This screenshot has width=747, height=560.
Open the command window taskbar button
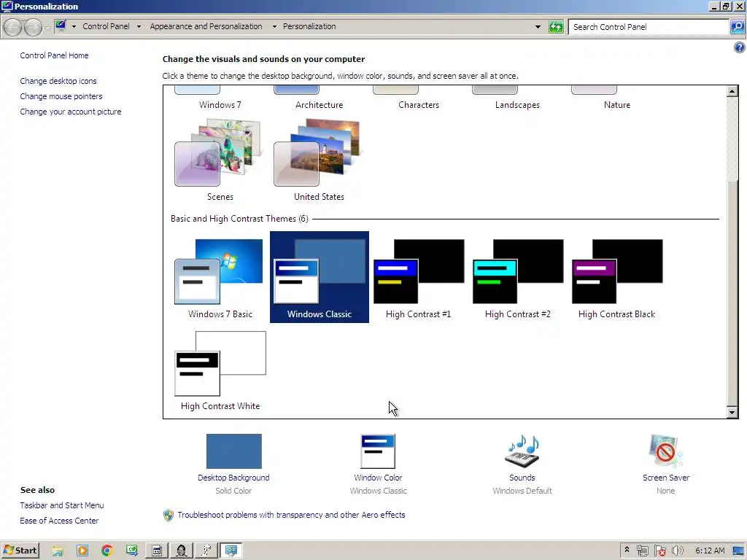[x=156, y=551]
